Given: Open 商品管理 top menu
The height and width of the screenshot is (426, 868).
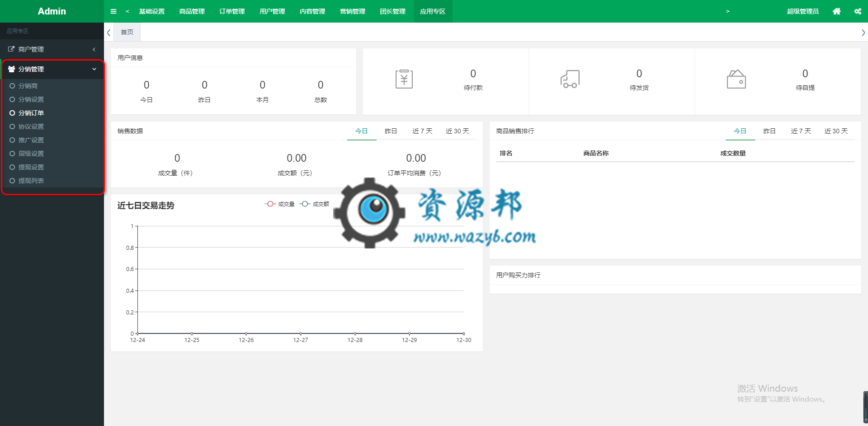Looking at the screenshot, I should [192, 11].
